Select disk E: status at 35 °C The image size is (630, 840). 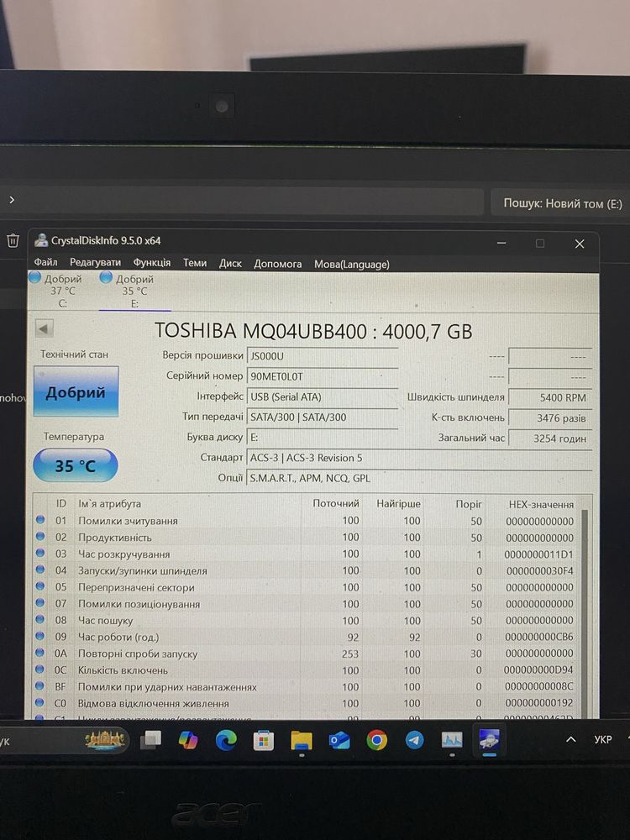(x=134, y=291)
